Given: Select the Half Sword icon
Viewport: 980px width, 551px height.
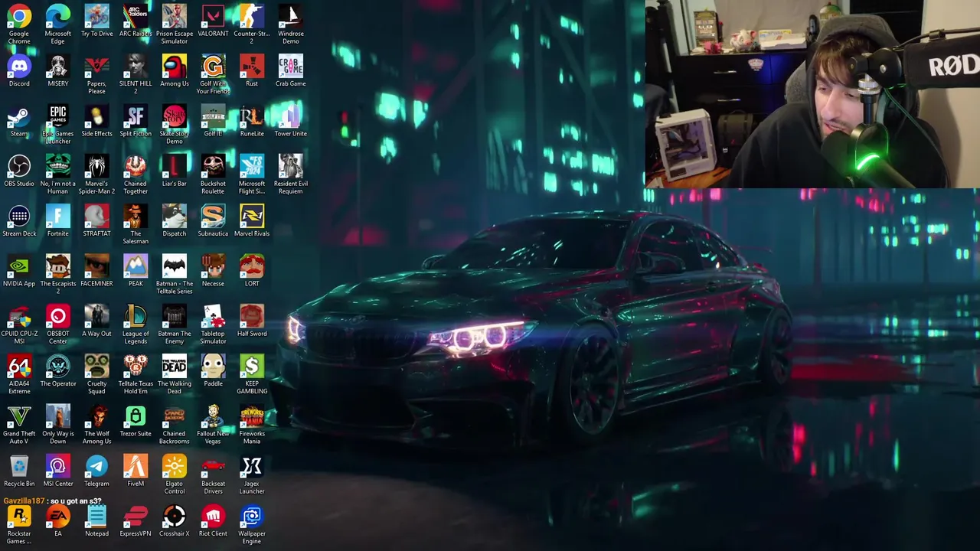Looking at the screenshot, I should [x=252, y=316].
